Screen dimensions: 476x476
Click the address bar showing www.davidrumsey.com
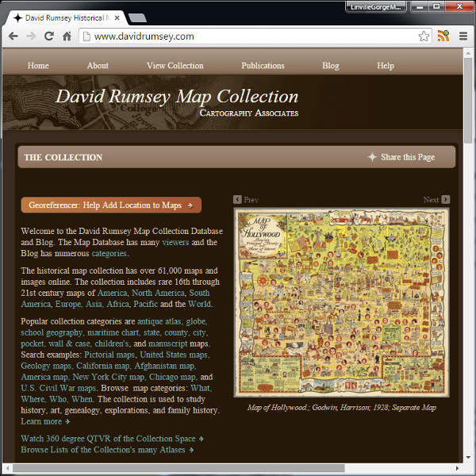tap(255, 36)
